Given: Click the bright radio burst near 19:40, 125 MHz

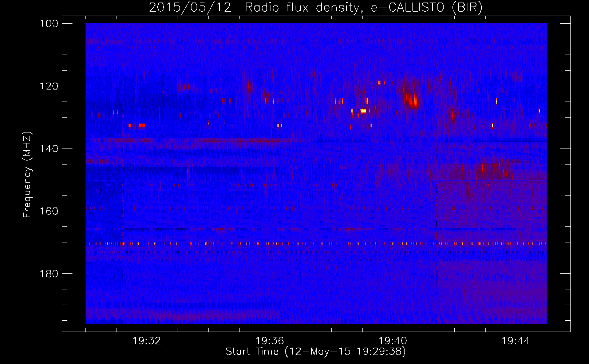Looking at the screenshot, I should coord(413,100).
